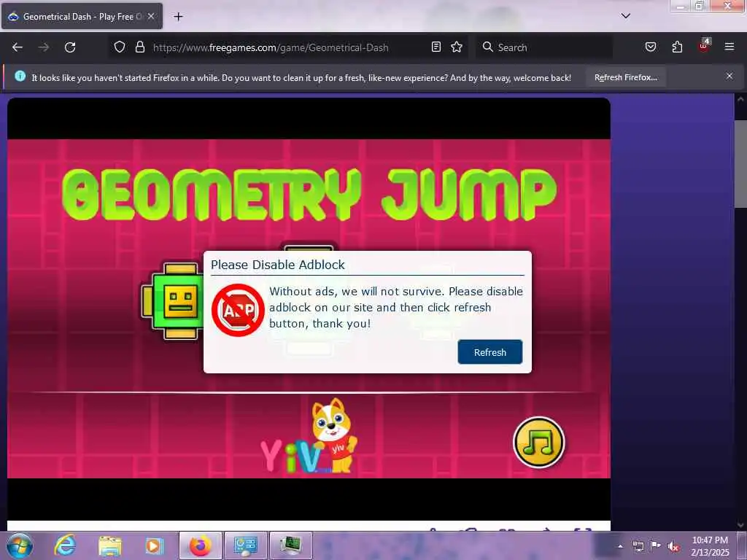Click the GEOMETRY JUMP game title

pos(309,194)
